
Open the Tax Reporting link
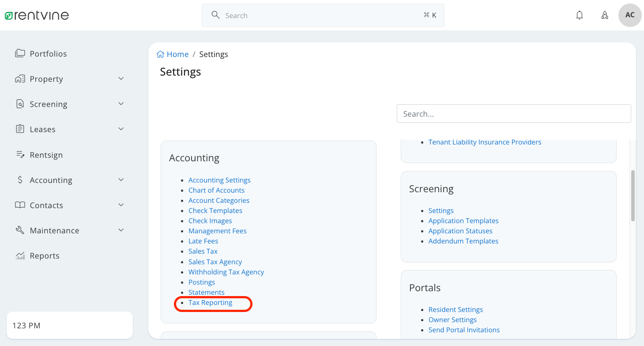[210, 302]
